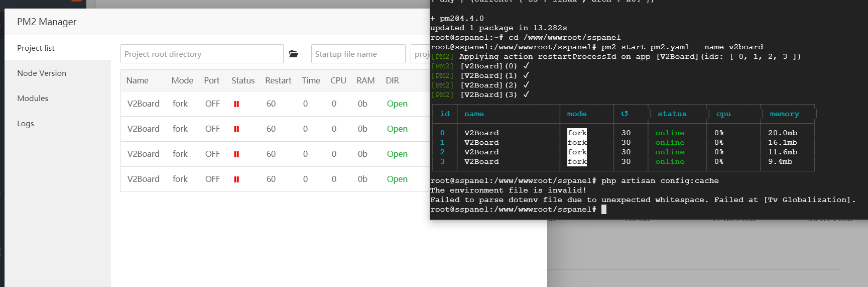
Task: Click the RAM column header
Action: 365,80
